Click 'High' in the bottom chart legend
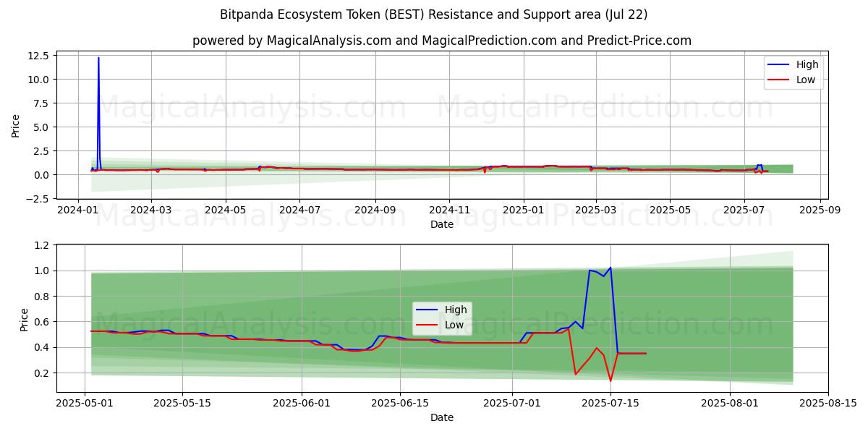This screenshot has width=868, height=434. tap(456, 310)
